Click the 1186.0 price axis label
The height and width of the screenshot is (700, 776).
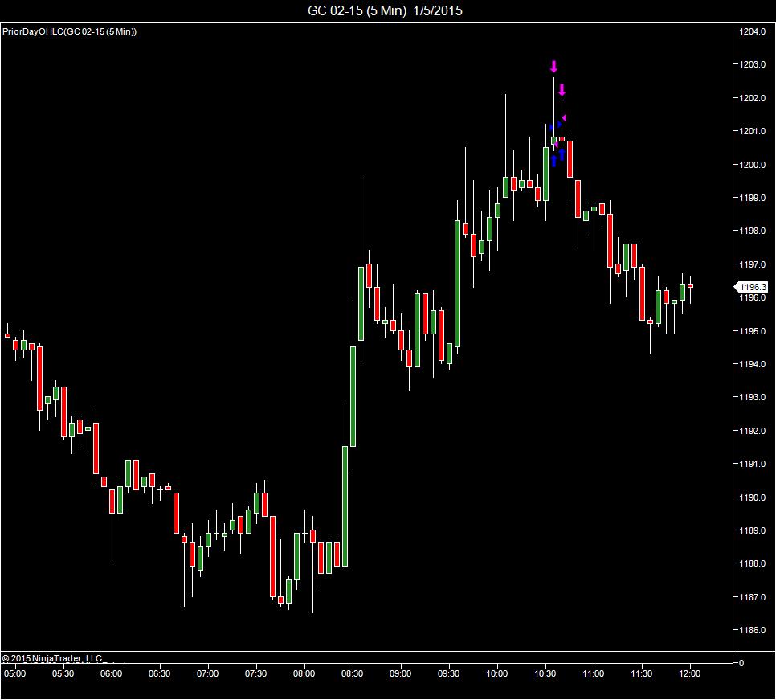752,630
